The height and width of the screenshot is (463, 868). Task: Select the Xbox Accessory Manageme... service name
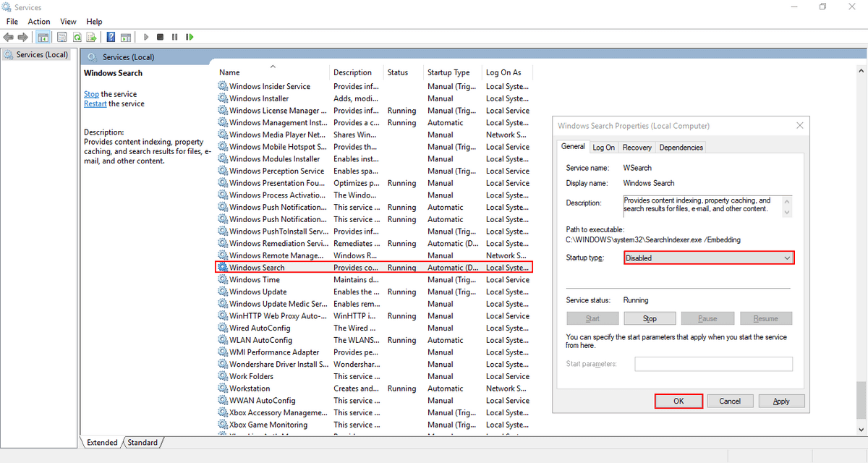[278, 412]
